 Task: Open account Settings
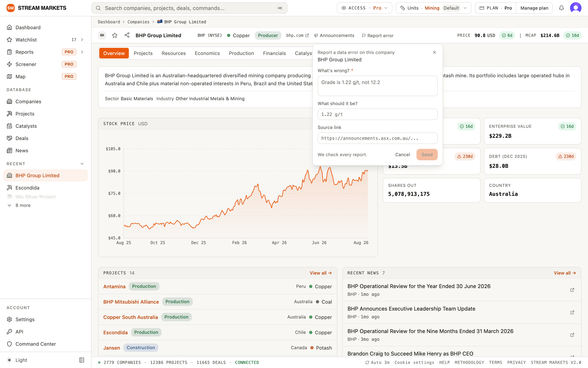46,319
